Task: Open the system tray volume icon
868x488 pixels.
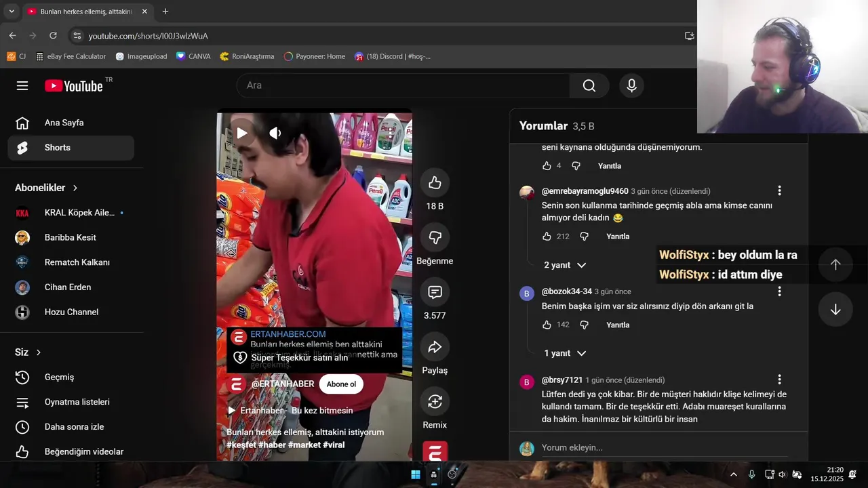Action: (782, 474)
